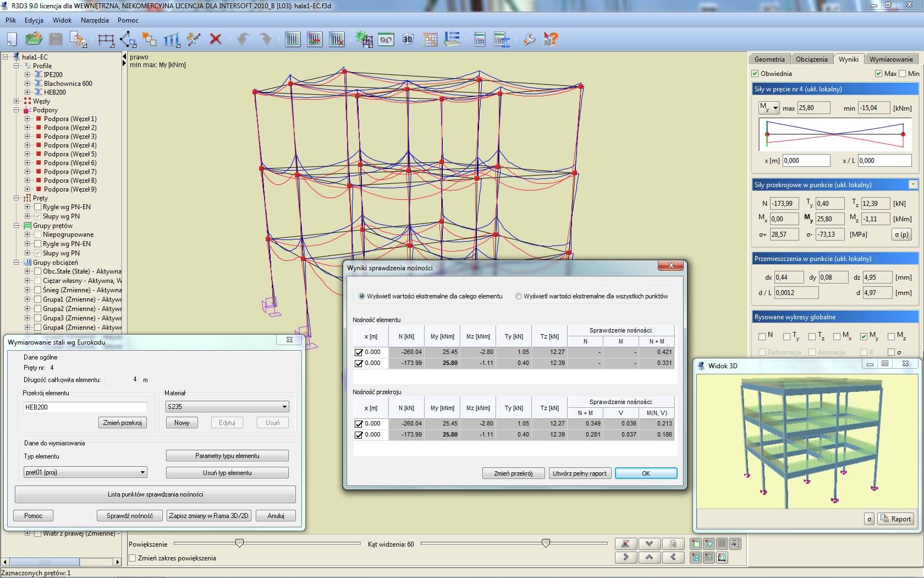Click the Powiększenie zoom slider handle

click(x=239, y=543)
